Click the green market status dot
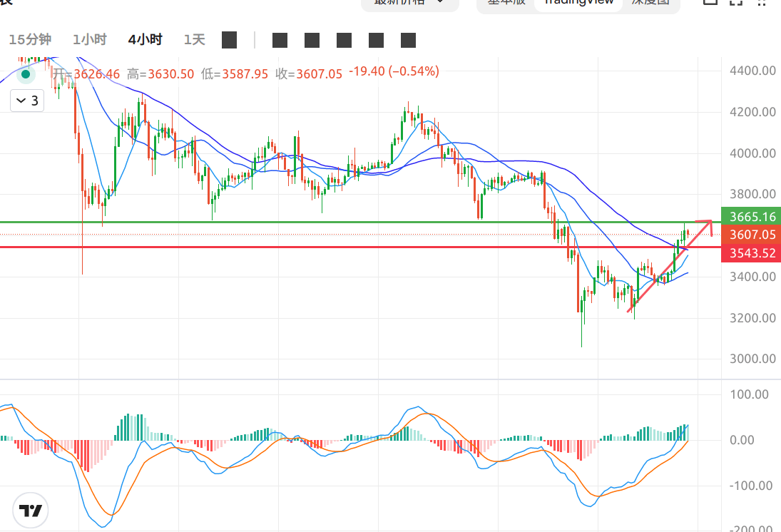 coord(26,73)
